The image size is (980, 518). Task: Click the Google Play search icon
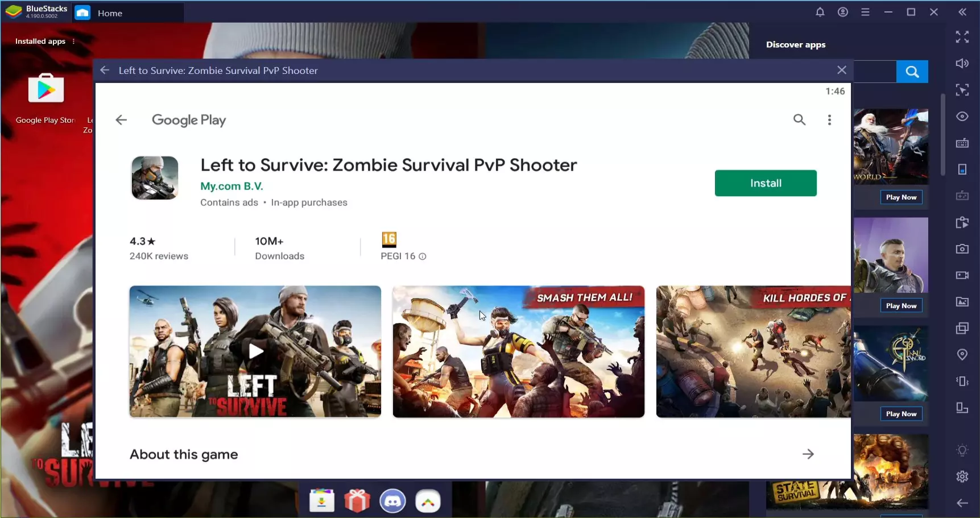point(799,119)
